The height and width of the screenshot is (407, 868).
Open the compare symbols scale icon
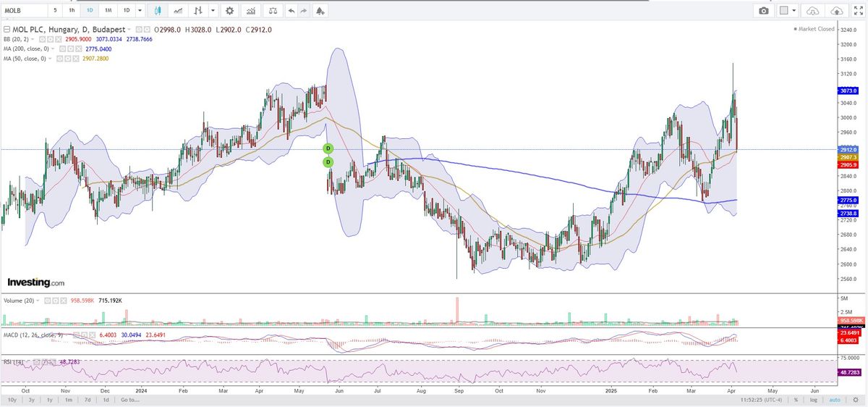click(x=272, y=11)
